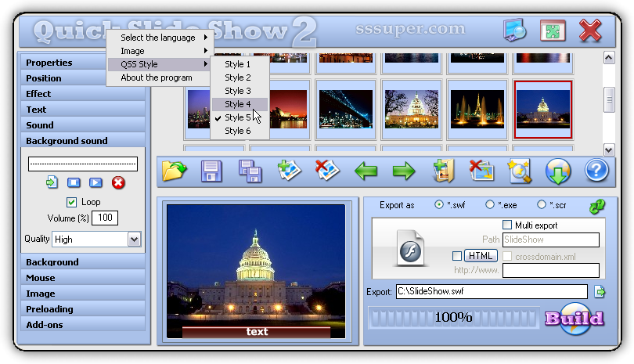
Task: Remove the background sound with red X
Action: coord(117,182)
